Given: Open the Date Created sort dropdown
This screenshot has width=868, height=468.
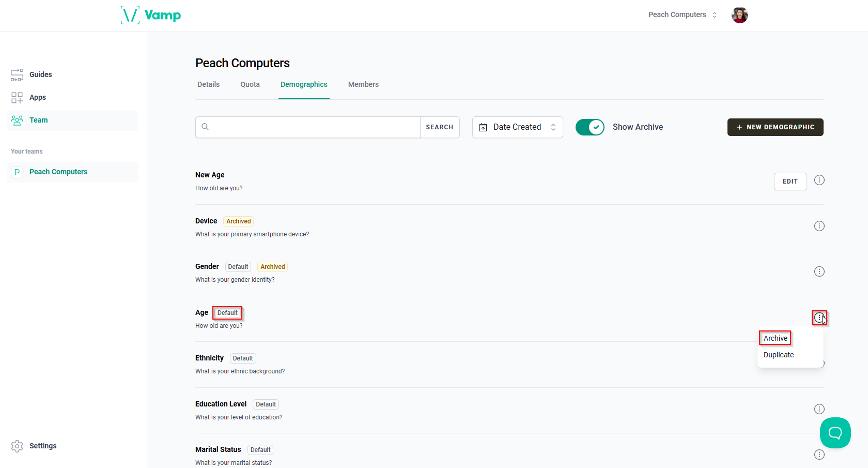Looking at the screenshot, I should click(517, 127).
